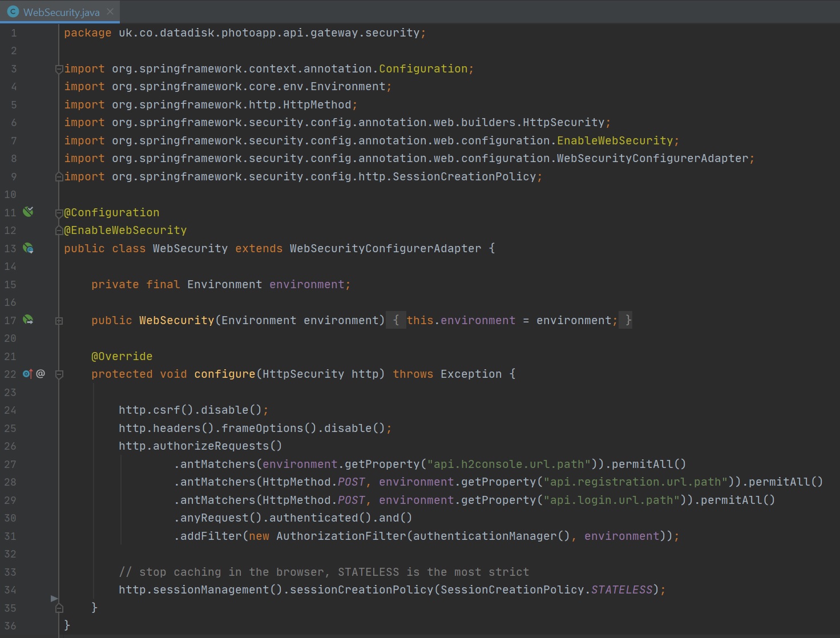Click line number 27 in the gutter
This screenshot has height=638, width=840.
click(10, 465)
